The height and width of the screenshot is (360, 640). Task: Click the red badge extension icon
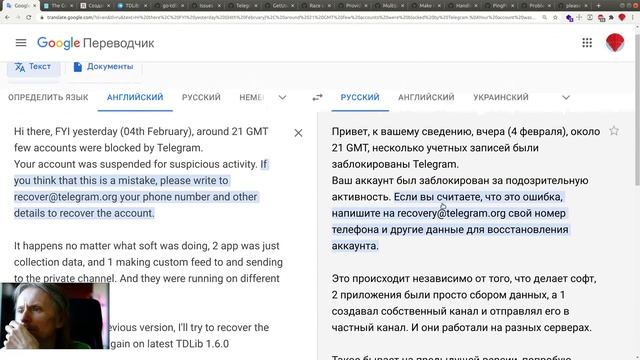click(601, 18)
